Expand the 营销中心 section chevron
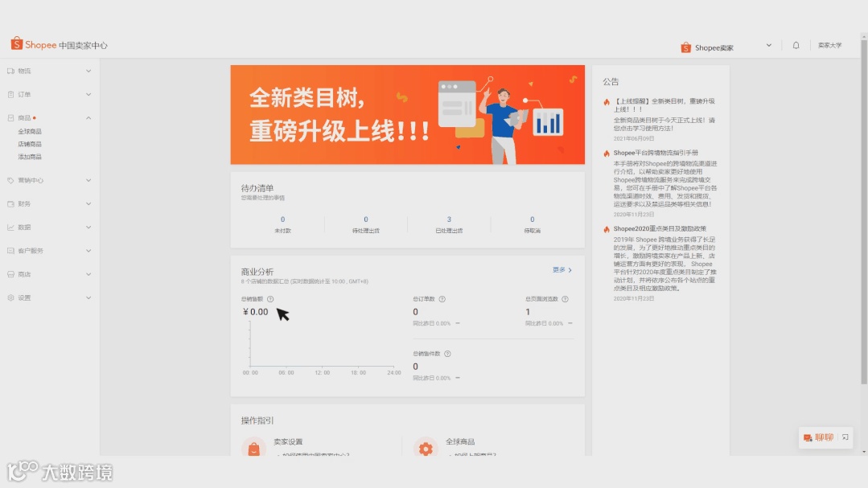The height and width of the screenshot is (488, 868). [x=88, y=180]
